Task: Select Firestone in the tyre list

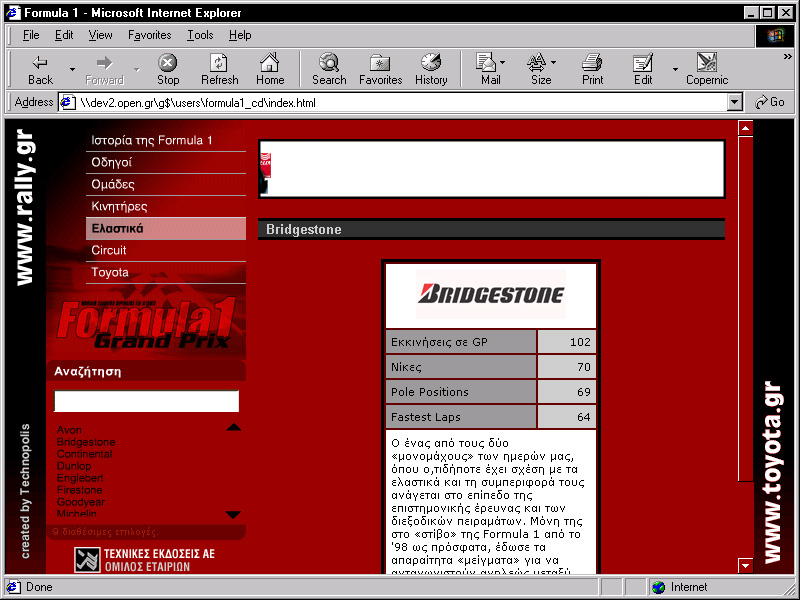Action: coord(80,490)
